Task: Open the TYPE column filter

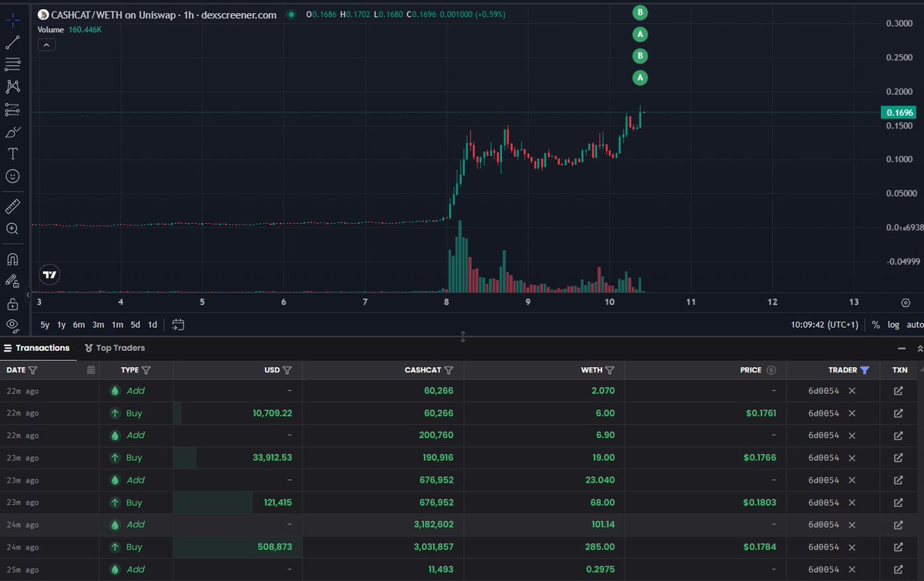Action: point(146,370)
